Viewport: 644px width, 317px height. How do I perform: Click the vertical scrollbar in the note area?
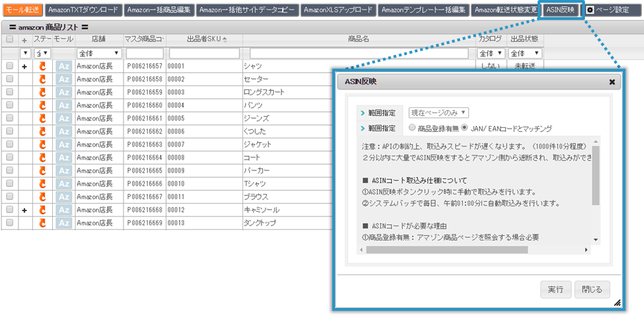[595, 175]
